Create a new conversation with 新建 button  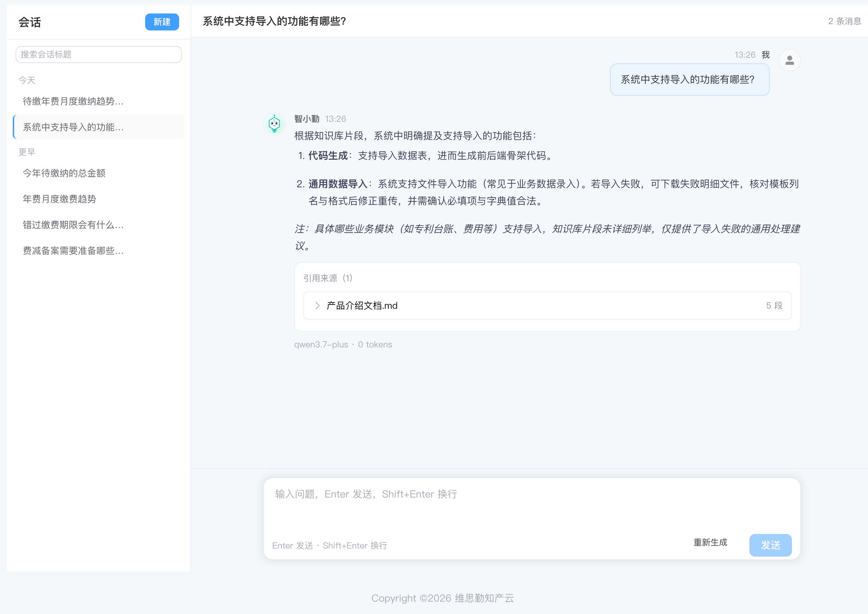point(162,22)
